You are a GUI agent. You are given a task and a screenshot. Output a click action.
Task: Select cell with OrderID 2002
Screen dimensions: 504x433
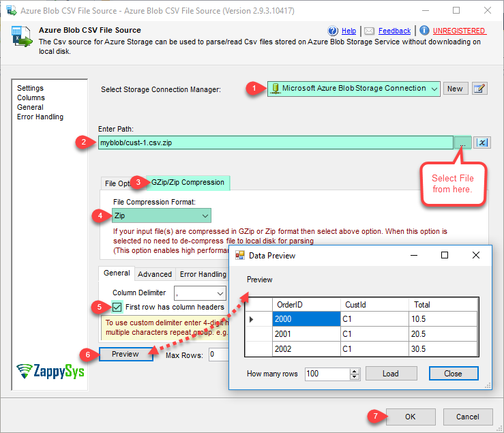(307, 349)
